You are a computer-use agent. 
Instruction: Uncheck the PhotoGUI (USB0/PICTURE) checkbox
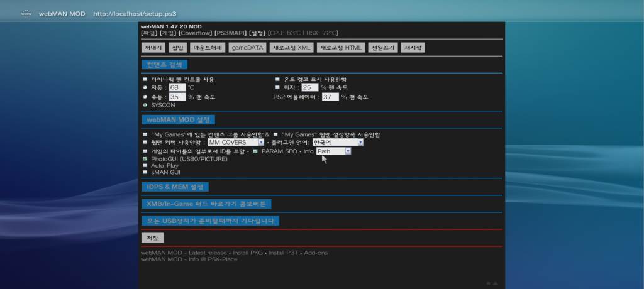tap(145, 158)
